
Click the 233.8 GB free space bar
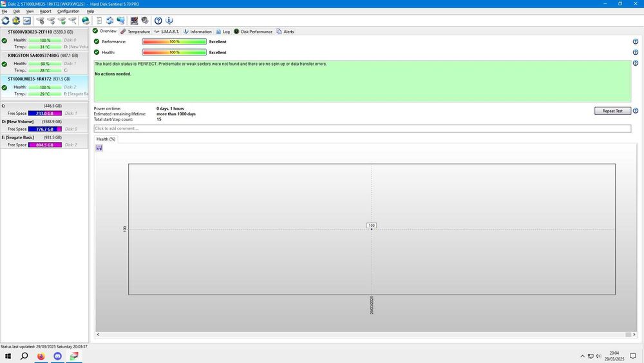(x=45, y=113)
